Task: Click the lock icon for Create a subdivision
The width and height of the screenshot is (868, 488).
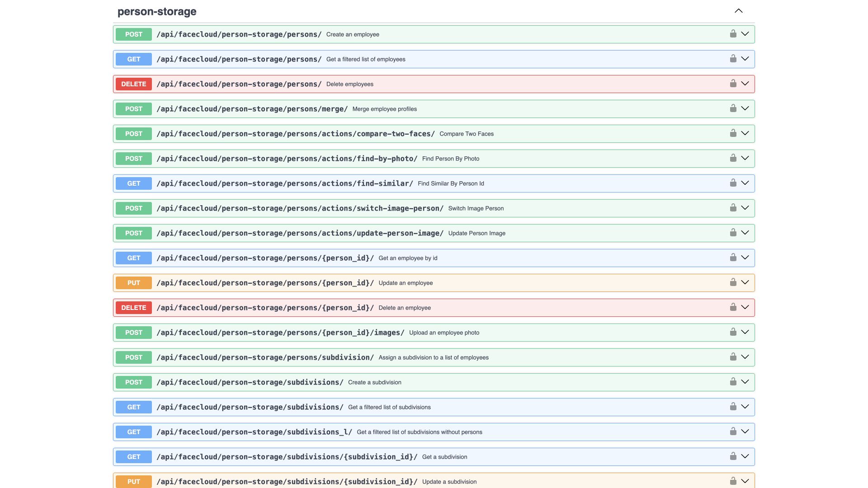Action: 733,382
